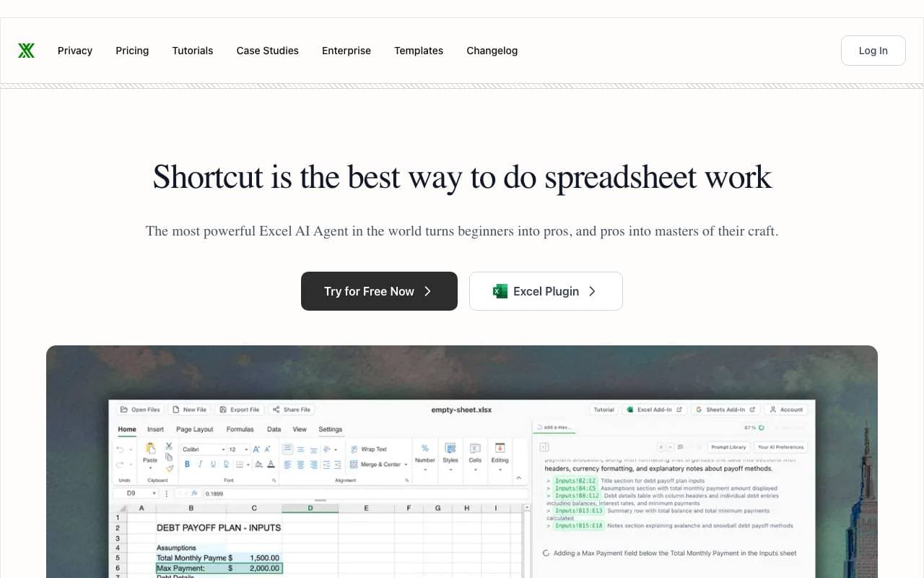
Task: Click the Cut scissors icon
Action: click(x=169, y=446)
